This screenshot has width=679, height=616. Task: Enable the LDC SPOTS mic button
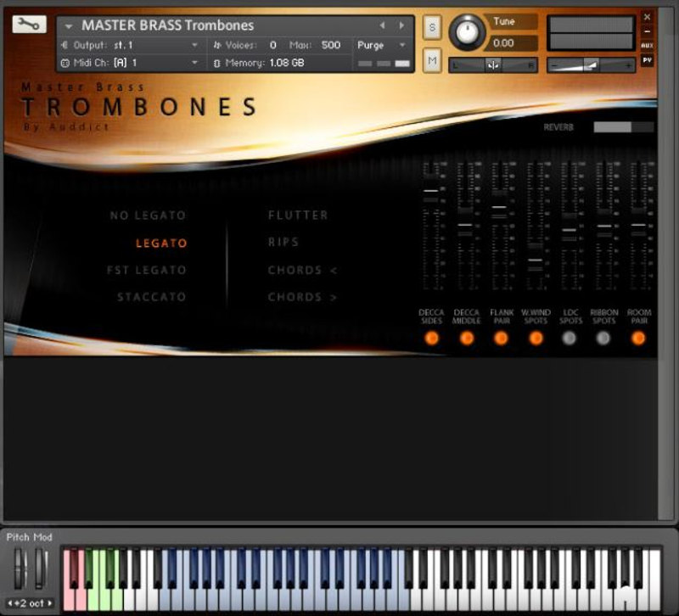click(x=569, y=338)
